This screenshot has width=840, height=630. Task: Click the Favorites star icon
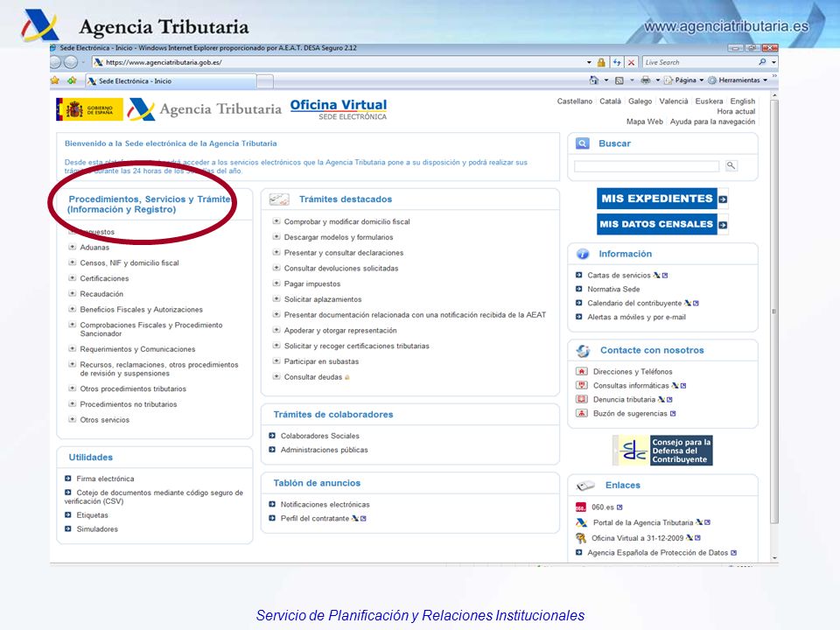54,80
